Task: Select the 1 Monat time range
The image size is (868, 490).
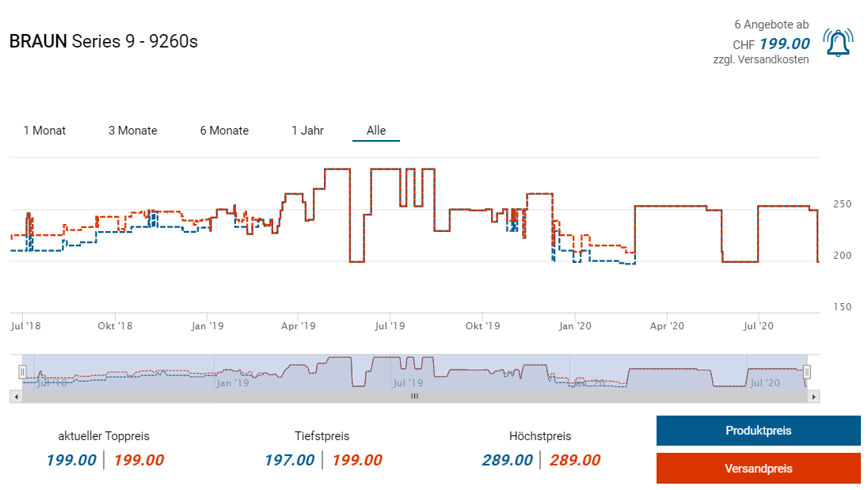Action: pos(44,131)
